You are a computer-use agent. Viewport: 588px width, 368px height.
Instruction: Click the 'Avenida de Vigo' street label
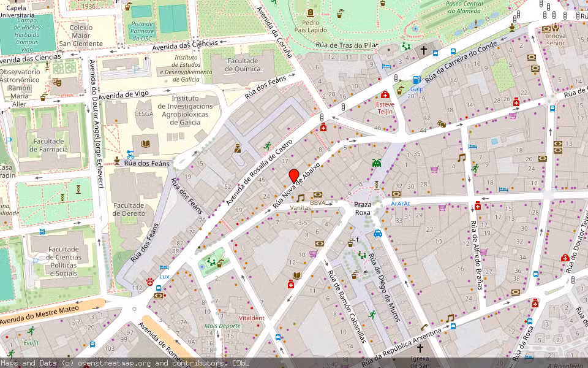[124, 94]
